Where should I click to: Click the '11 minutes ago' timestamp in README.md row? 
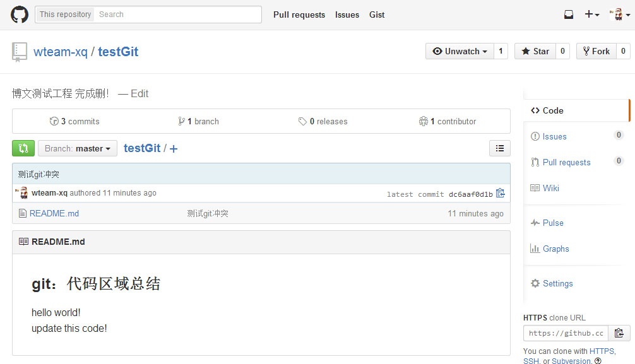pyautogui.click(x=475, y=213)
